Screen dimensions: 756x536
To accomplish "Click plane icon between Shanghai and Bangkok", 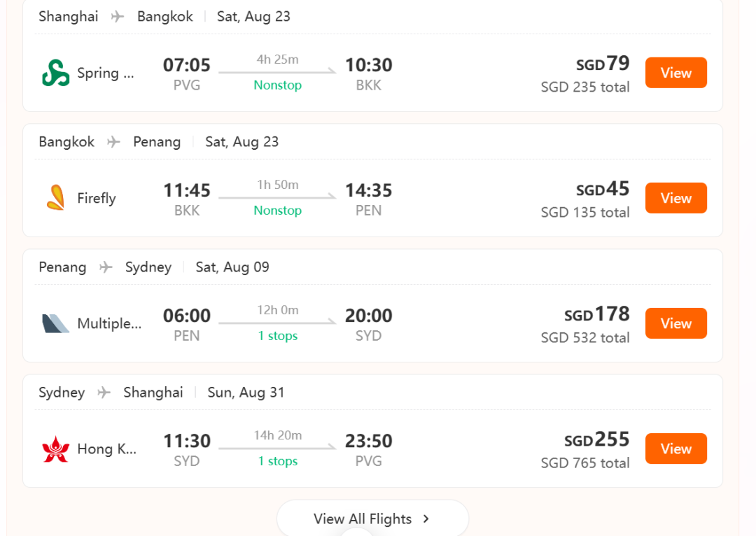I will tap(117, 17).
